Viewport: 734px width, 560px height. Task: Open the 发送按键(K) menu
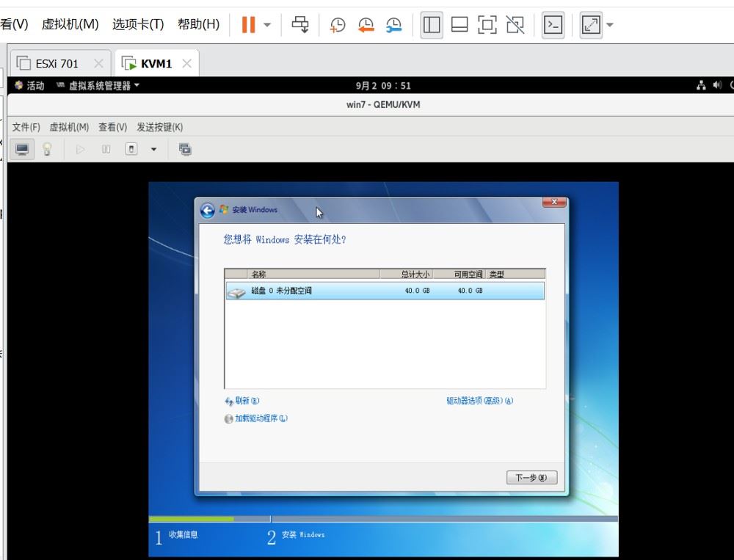point(159,127)
